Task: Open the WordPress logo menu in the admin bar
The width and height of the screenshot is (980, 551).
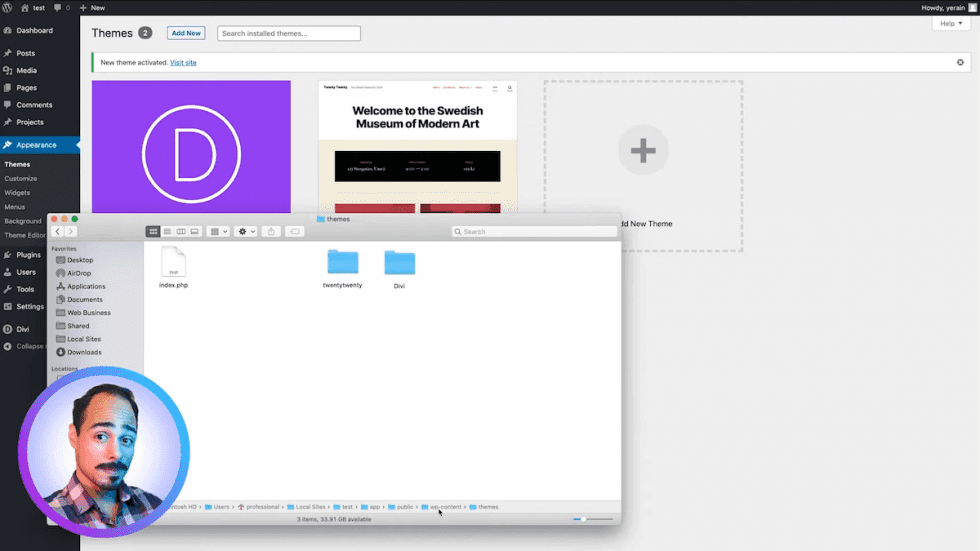Action: pyautogui.click(x=8, y=7)
